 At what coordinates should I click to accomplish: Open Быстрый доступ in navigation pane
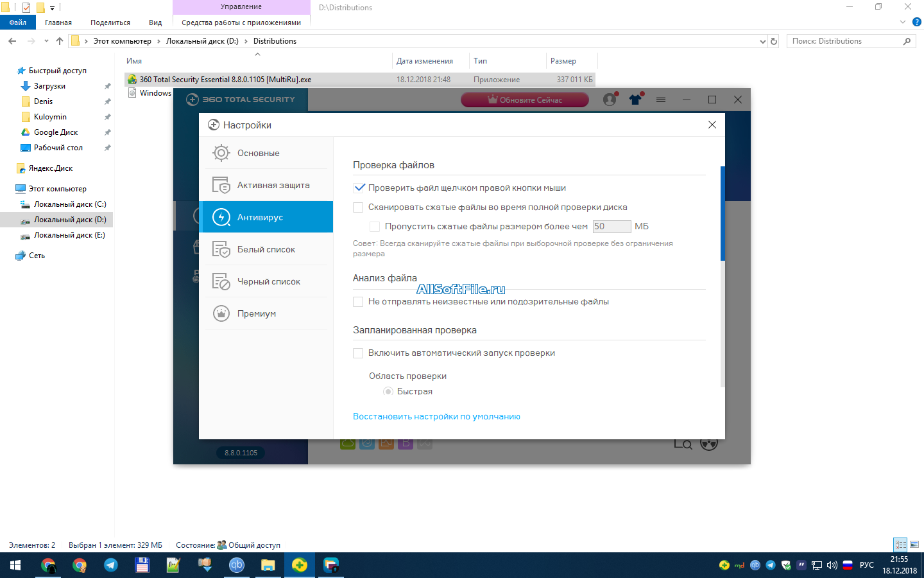tap(57, 71)
